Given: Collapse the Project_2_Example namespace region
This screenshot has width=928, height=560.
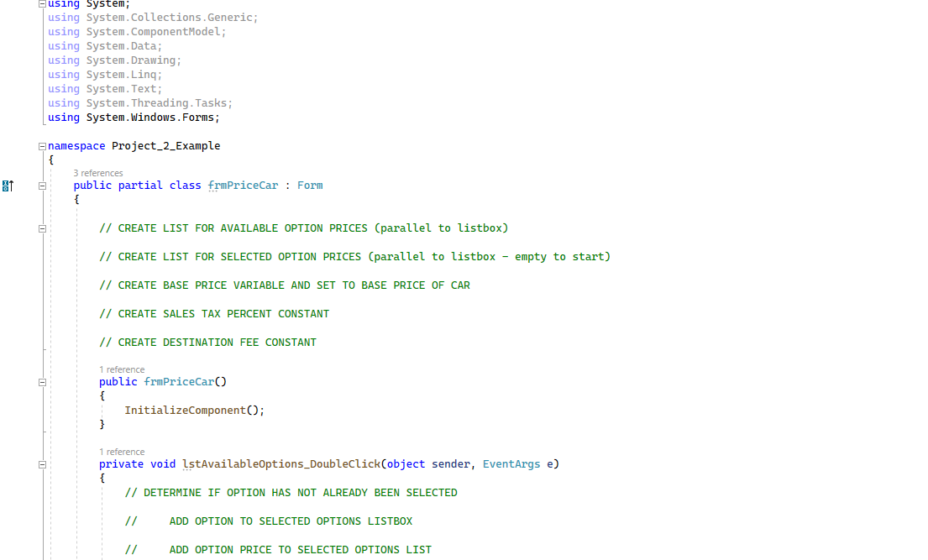Looking at the screenshot, I should 40,145.
